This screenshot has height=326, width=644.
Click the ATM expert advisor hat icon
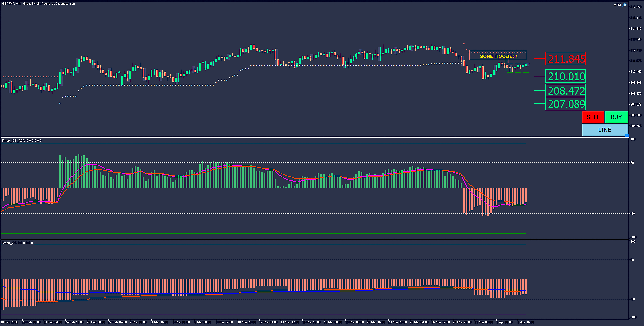tap(625, 5)
